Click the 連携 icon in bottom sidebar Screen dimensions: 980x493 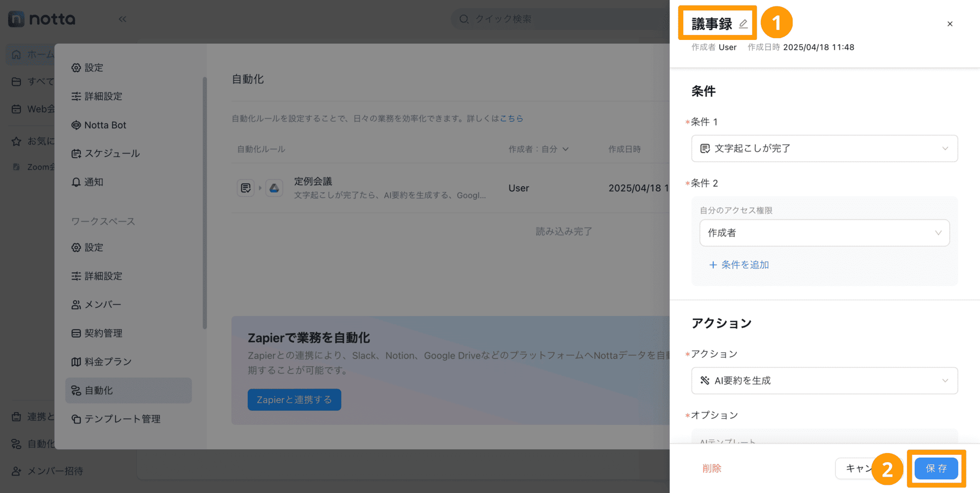point(16,417)
